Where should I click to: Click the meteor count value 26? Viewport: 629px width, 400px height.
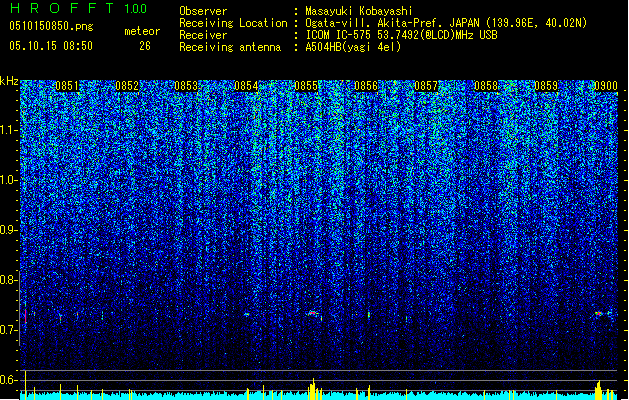pos(145,46)
